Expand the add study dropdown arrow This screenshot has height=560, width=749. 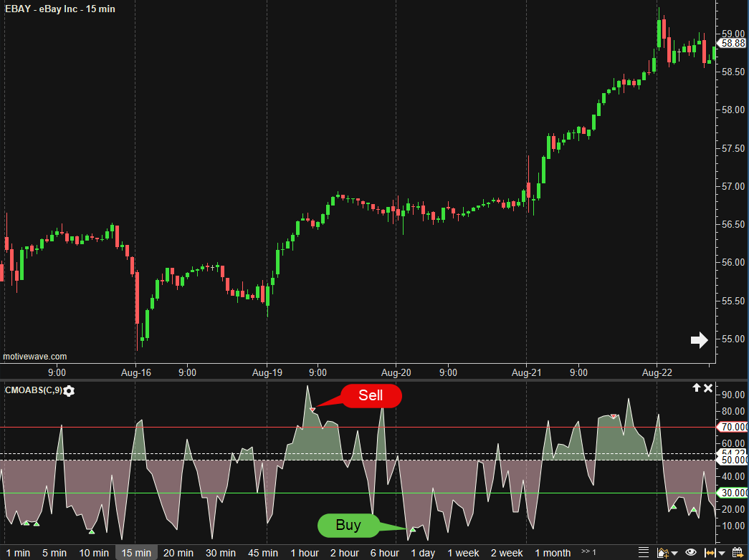point(674,553)
